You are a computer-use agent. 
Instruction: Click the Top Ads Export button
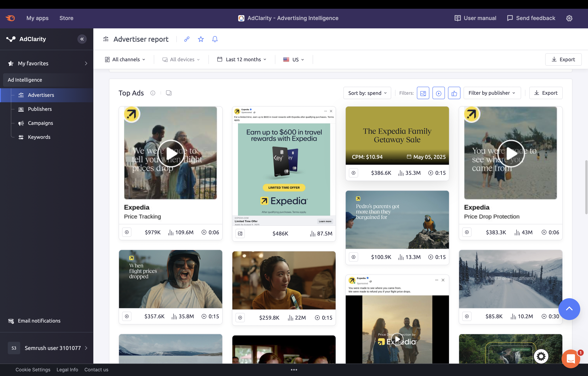tap(546, 93)
